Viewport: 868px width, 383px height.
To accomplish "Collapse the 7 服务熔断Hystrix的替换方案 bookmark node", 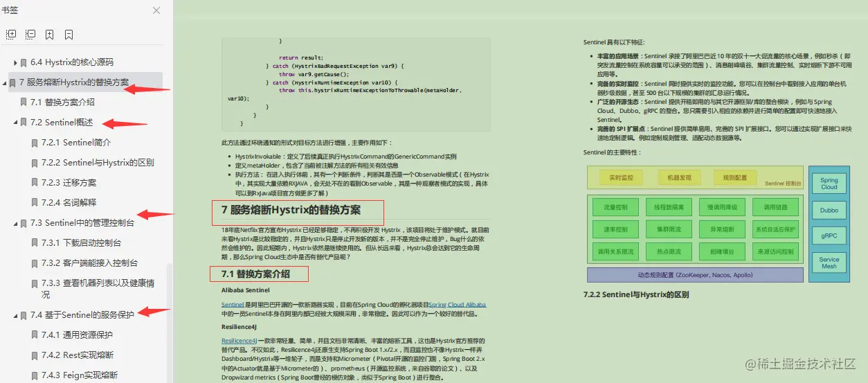I will 5,82.
